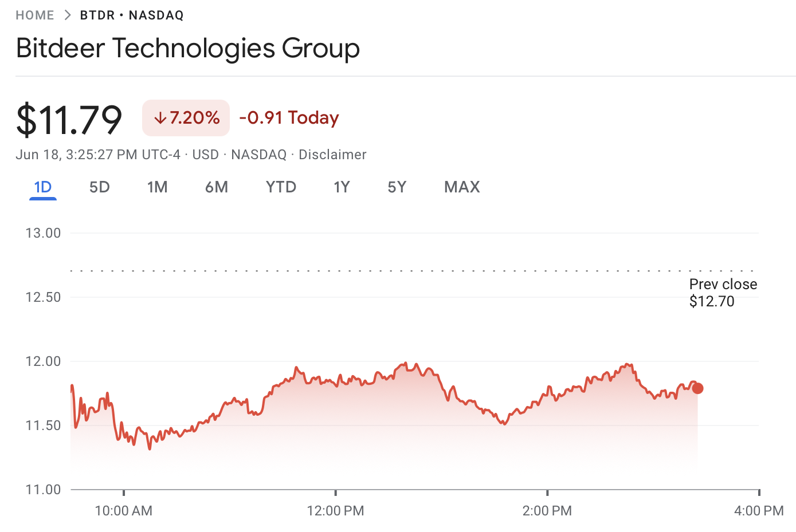Screen dimensions: 796x532
Task: Show the 1M chart range
Action: [157, 187]
